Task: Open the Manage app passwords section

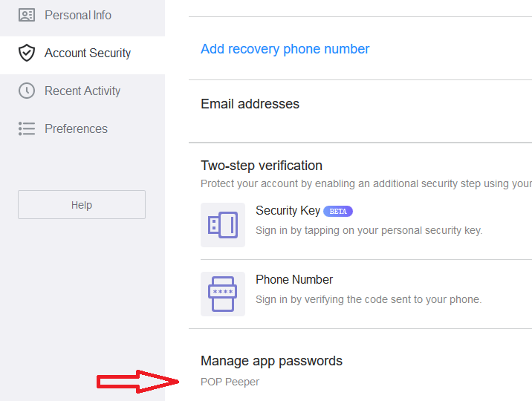Action: pos(271,361)
